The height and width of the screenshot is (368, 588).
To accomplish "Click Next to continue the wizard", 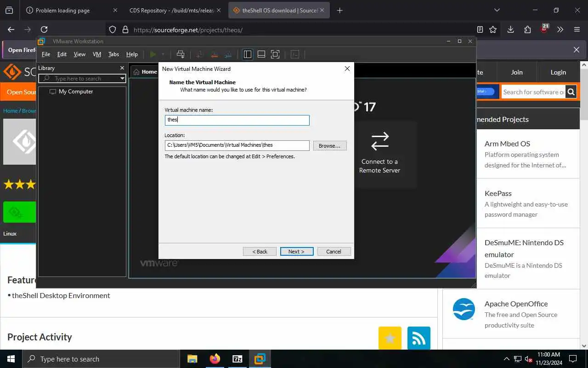I will pyautogui.click(x=297, y=252).
